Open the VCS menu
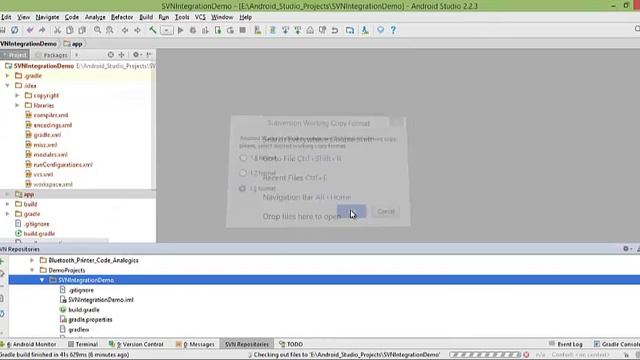Viewport: 640px width, 360px height. point(200,17)
